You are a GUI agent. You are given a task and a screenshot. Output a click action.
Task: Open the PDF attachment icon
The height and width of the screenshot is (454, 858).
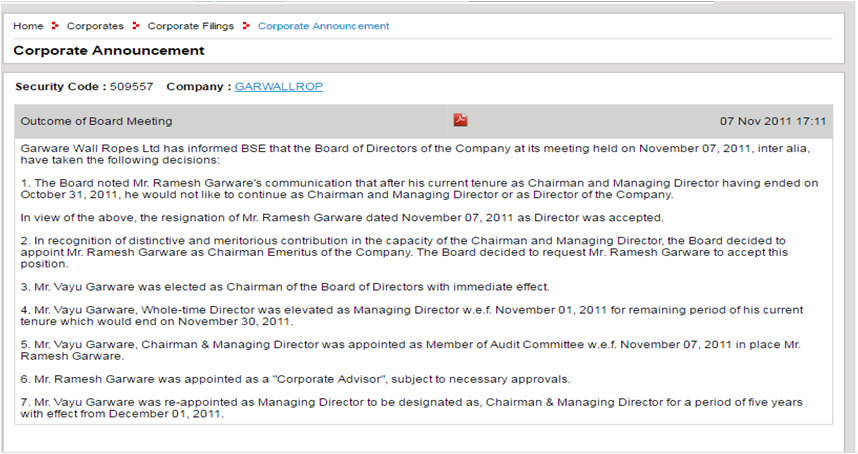[461, 121]
